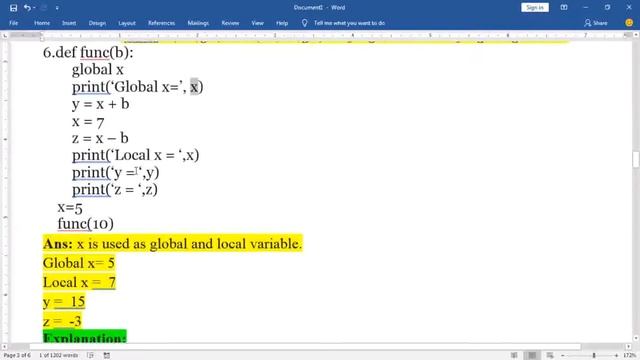Screen dimensions: 640x360
Task: Click highlighted output 'z = -3'
Action: [x=62, y=321]
